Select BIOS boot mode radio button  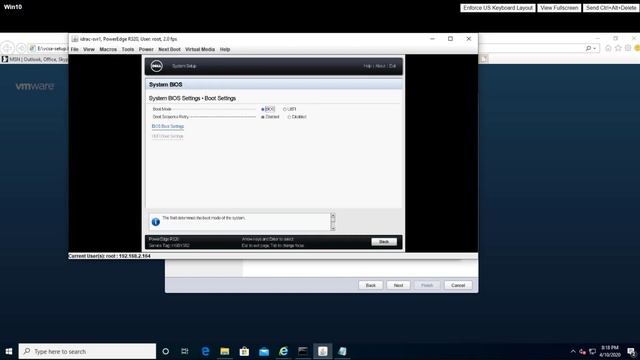tap(263, 109)
